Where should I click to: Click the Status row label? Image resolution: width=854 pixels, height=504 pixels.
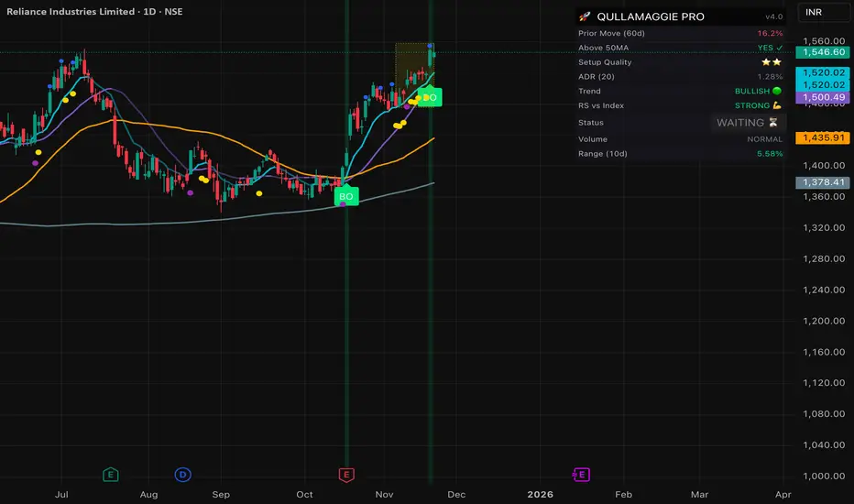click(591, 123)
